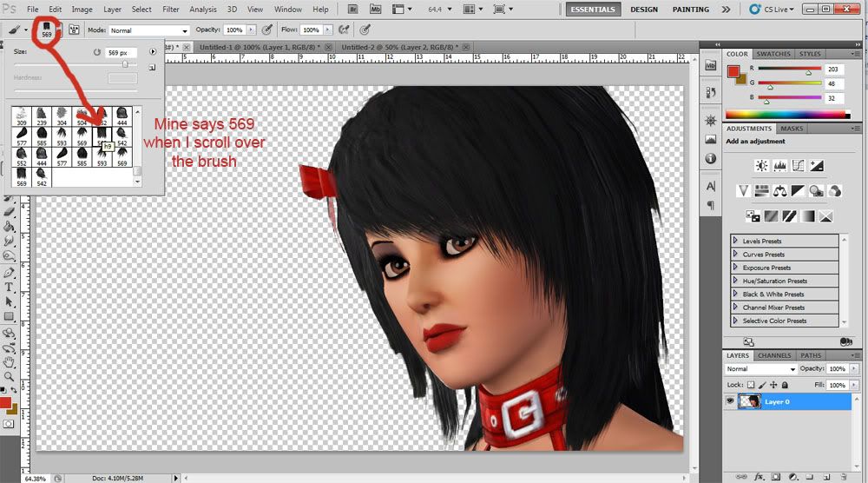Create a new layer
Image resolution: width=868 pixels, height=483 pixels.
point(826,477)
